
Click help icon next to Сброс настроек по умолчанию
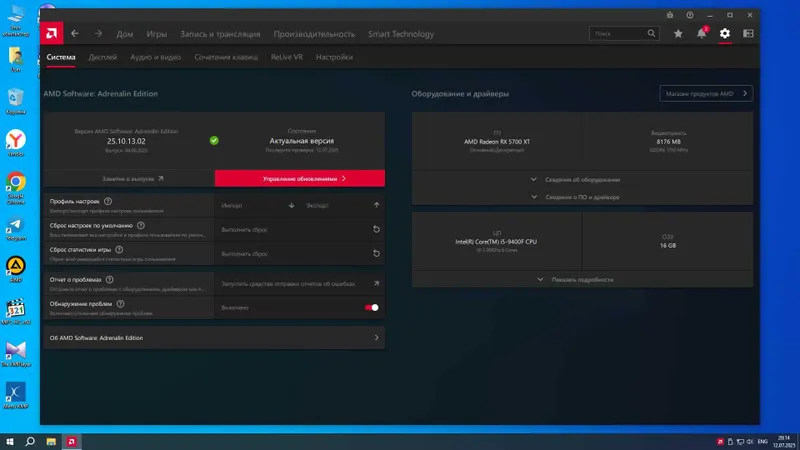tap(141, 226)
